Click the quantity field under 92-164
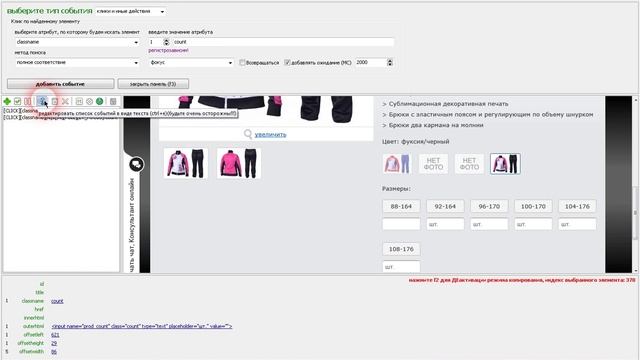The width and height of the screenshot is (640, 360). point(445,224)
